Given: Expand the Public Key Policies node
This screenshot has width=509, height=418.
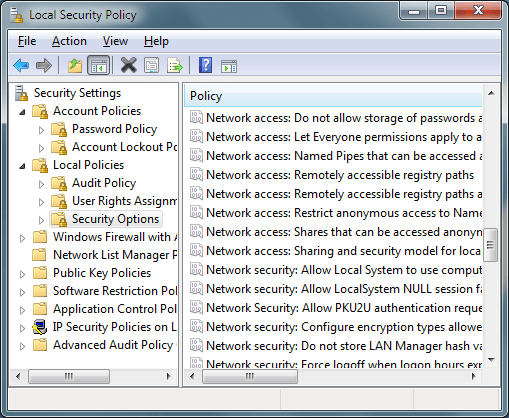Looking at the screenshot, I should 22,274.
